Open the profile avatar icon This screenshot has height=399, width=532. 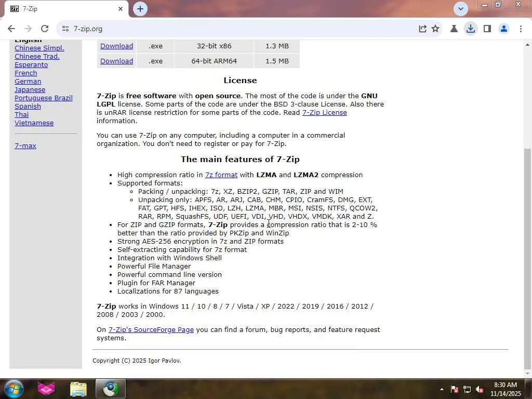(504, 29)
